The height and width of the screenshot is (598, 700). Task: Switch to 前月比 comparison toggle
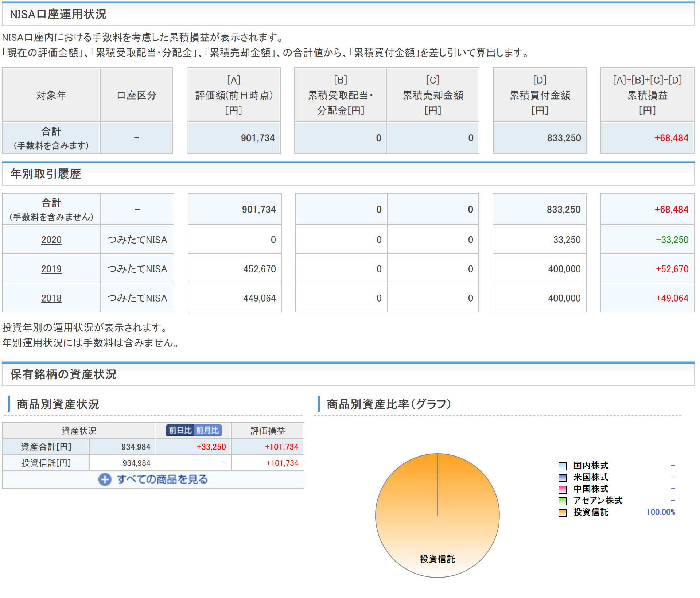point(207,430)
